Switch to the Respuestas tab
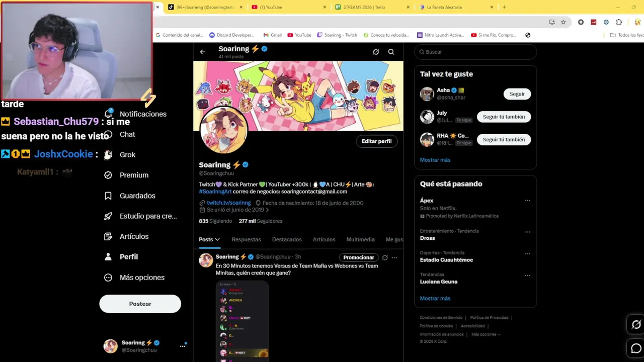The width and height of the screenshot is (644, 362). (246, 239)
